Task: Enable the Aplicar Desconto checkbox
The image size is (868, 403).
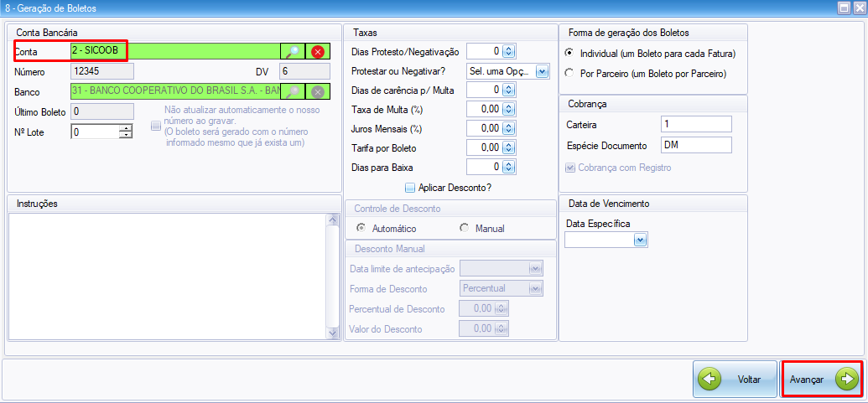Action: point(410,188)
